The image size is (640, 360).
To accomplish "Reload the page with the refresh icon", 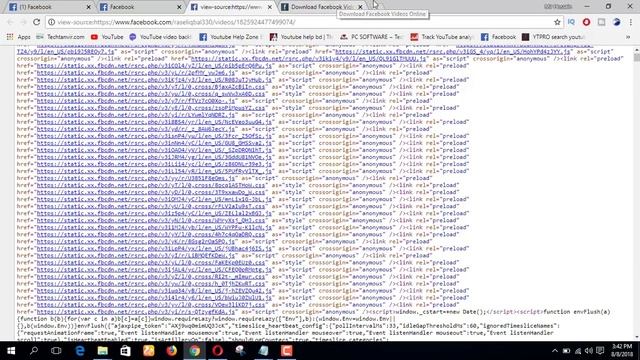I will click(x=37, y=22).
